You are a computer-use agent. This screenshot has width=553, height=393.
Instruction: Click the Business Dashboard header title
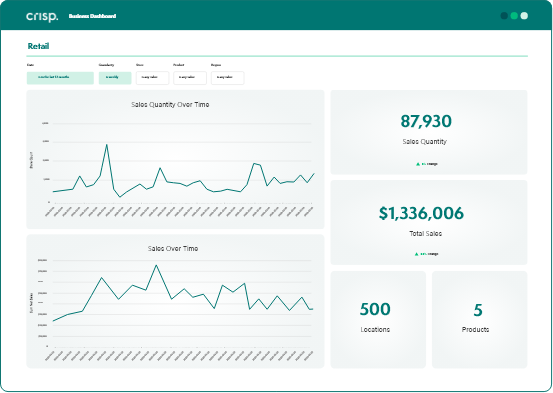point(92,16)
